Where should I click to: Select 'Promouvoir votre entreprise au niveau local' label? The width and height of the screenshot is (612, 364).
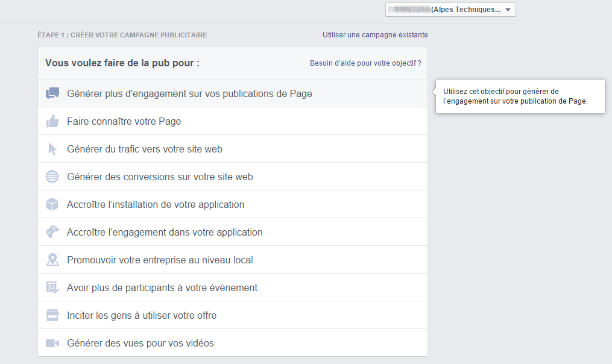pyautogui.click(x=160, y=260)
